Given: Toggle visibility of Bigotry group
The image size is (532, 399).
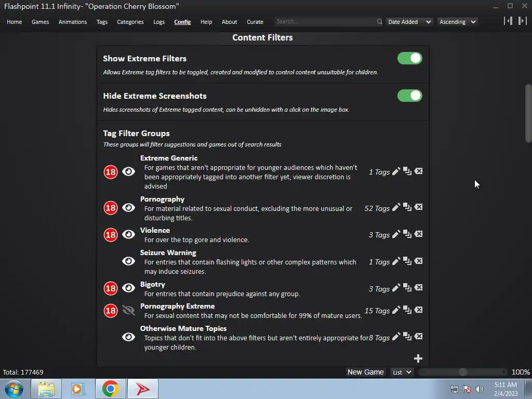Looking at the screenshot, I should tap(129, 288).
